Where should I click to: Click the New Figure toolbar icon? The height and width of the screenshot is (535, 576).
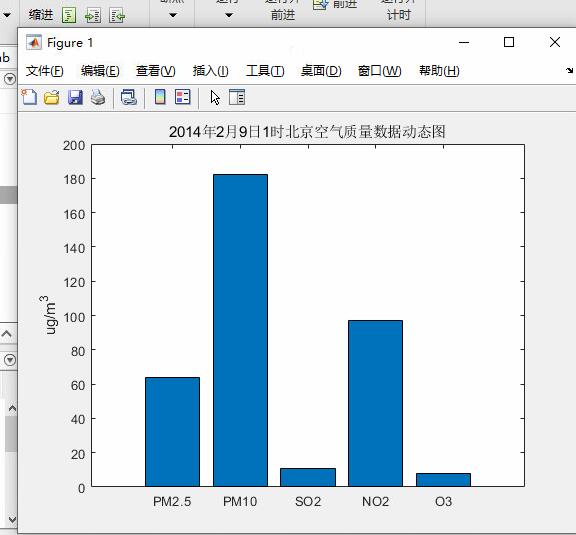(x=29, y=97)
